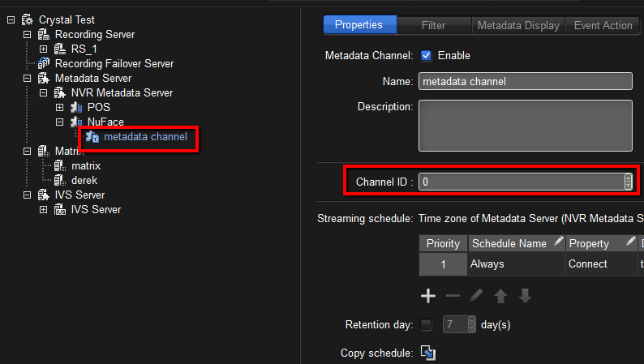Image resolution: width=644 pixels, height=364 pixels.
Task: Expand the RS_1 tree node
Action: coord(44,49)
